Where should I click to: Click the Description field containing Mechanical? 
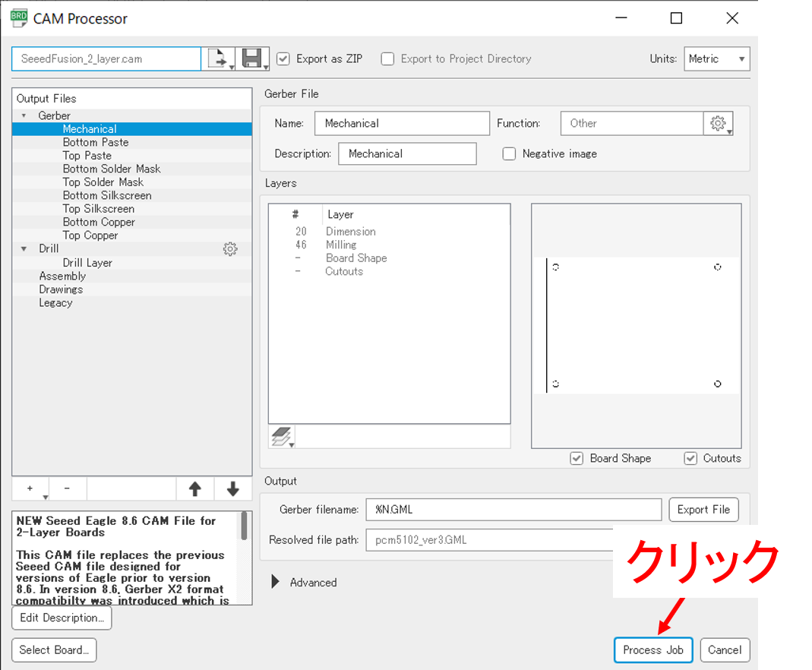[407, 153]
